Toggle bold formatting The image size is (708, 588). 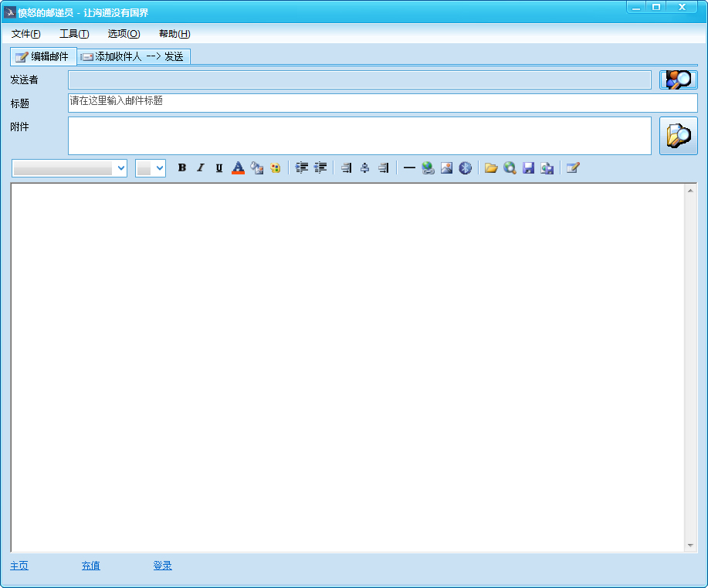coord(181,167)
